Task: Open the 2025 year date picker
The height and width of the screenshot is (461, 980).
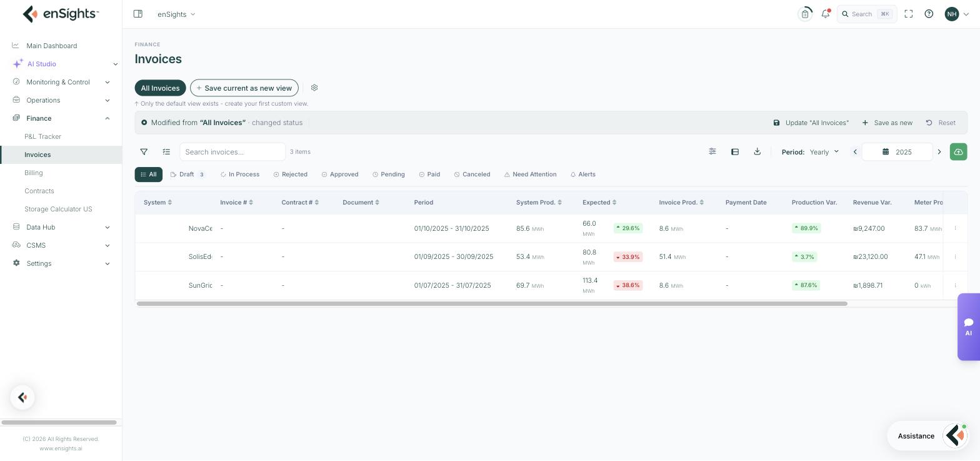Action: [897, 152]
